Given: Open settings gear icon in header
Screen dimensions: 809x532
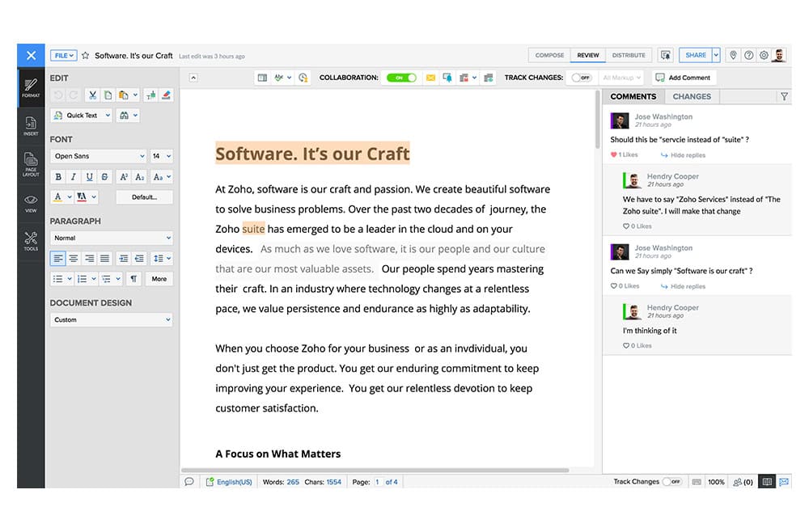Looking at the screenshot, I should (765, 55).
